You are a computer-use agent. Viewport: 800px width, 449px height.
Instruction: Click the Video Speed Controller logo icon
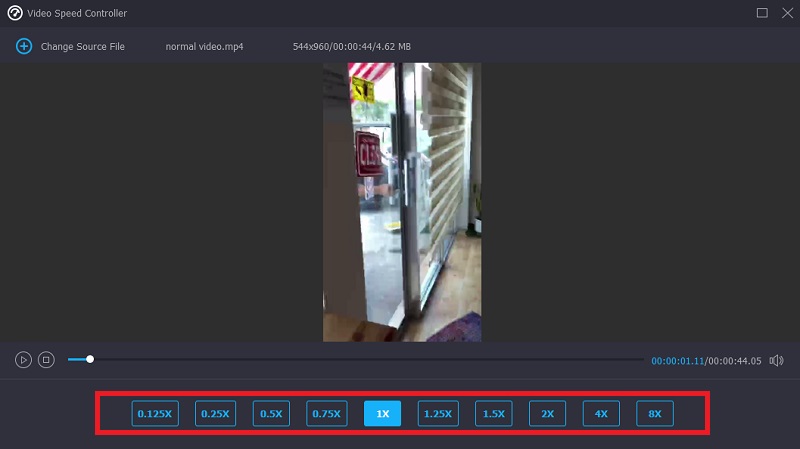click(15, 13)
